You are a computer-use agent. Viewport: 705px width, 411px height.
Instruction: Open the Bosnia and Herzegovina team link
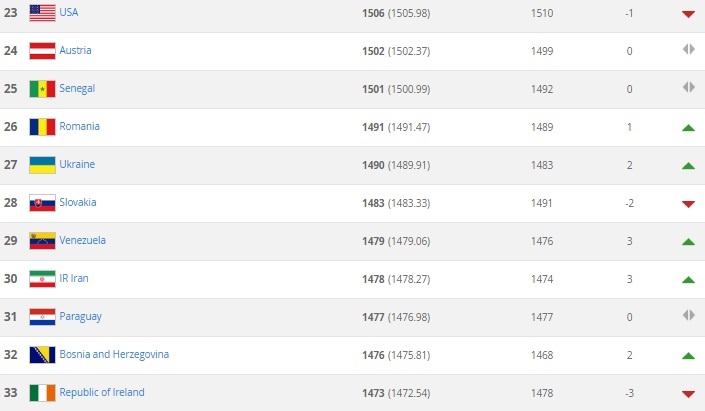tap(114, 355)
